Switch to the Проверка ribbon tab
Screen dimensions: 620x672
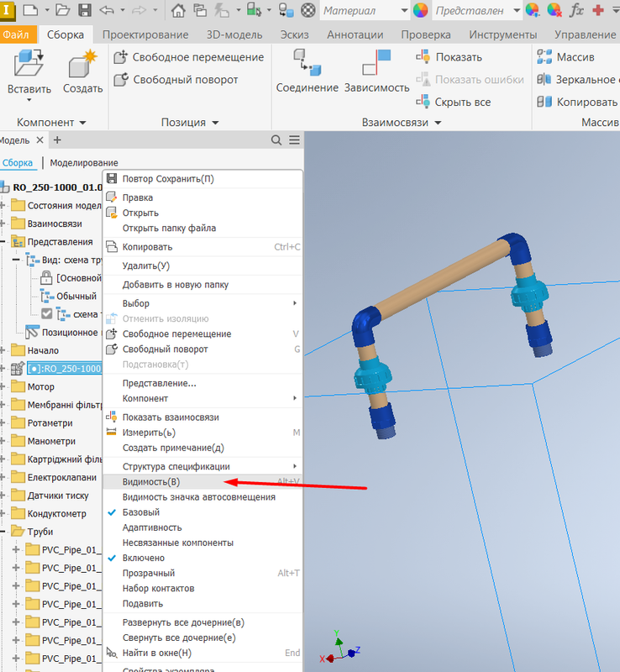pos(426,34)
